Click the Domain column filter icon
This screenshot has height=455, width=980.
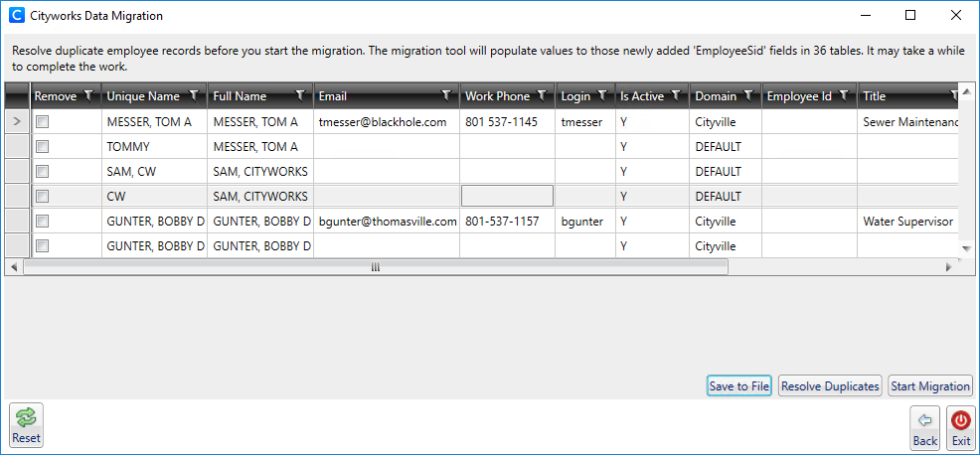(748, 96)
